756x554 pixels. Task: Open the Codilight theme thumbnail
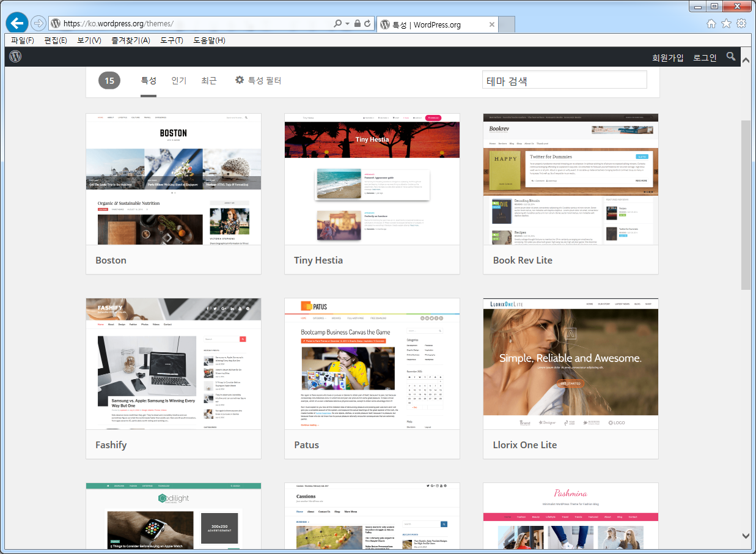point(174,516)
